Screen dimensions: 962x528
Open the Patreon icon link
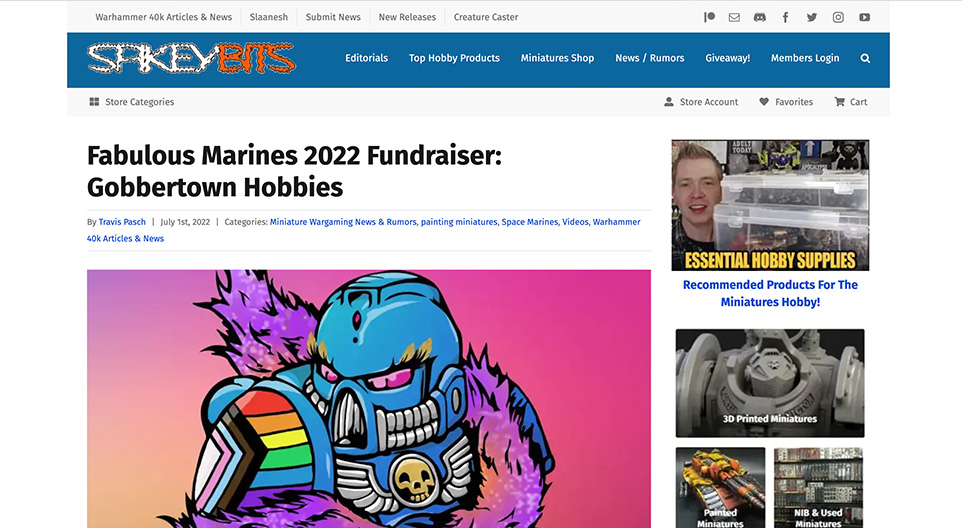pyautogui.click(x=709, y=17)
